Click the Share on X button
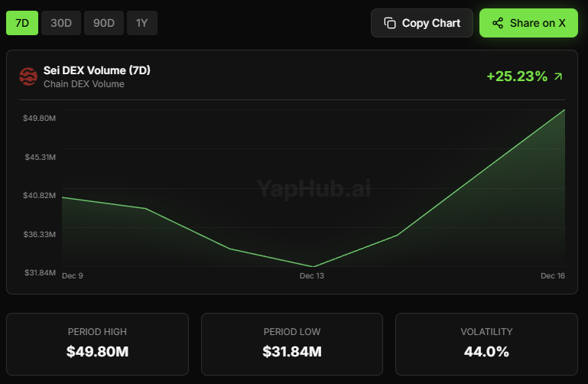 528,23
